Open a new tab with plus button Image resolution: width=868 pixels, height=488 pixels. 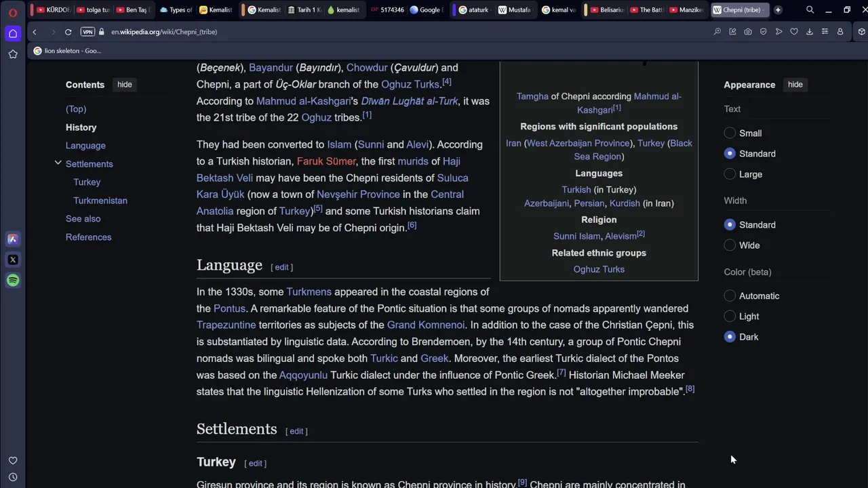coord(778,10)
